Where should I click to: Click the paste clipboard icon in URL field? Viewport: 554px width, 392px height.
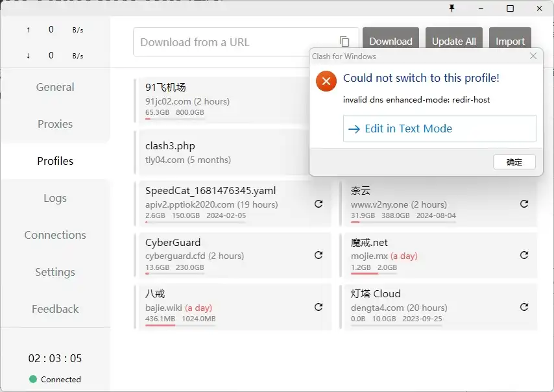(x=344, y=42)
